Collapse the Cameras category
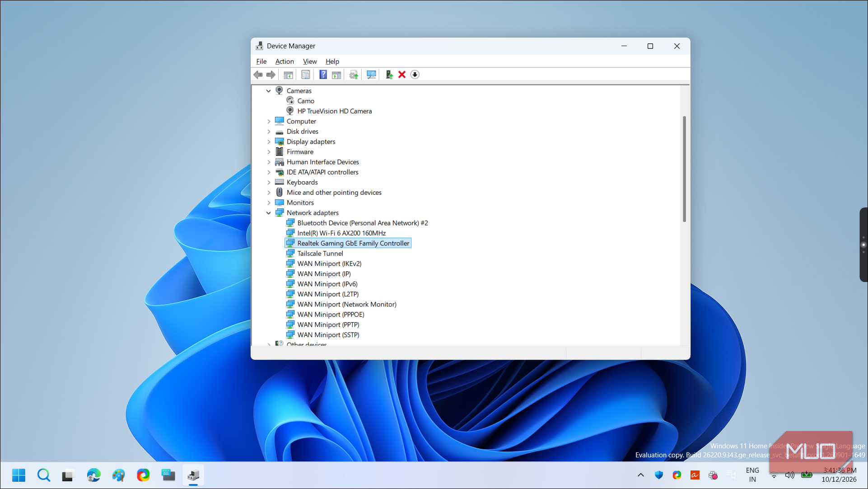The image size is (868, 489). [269, 91]
